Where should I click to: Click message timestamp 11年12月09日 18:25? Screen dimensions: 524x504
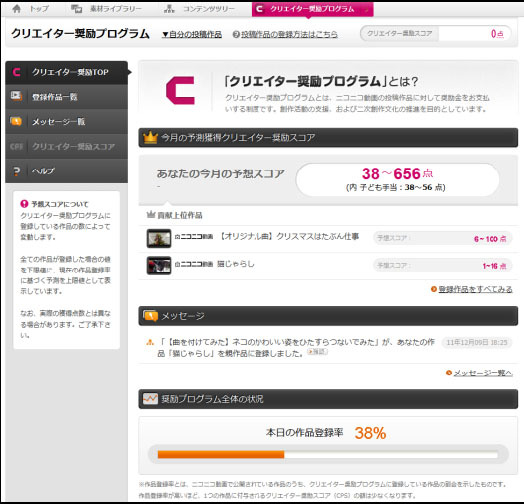click(x=477, y=342)
